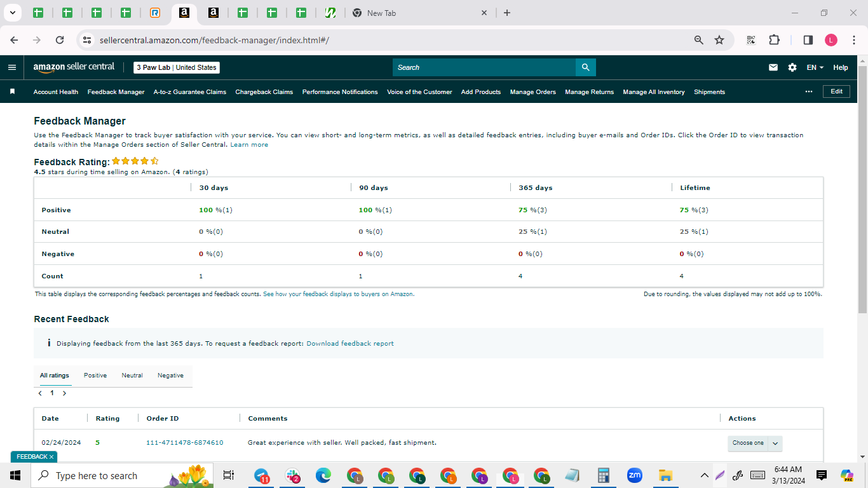Open the Microsoft Edge taskbar icon
Screen dimensions: 868x488
pyautogui.click(x=324, y=475)
